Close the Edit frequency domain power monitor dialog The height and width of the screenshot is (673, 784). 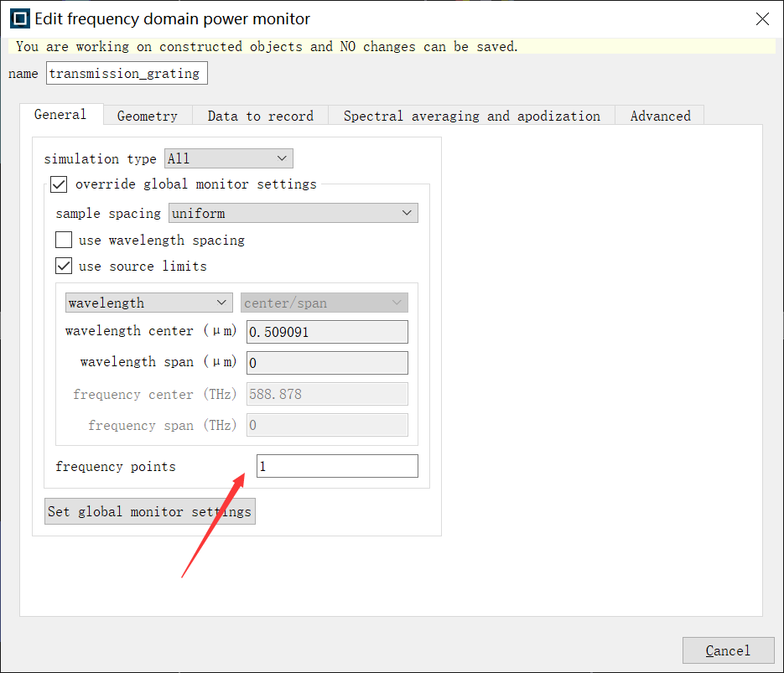click(x=762, y=19)
